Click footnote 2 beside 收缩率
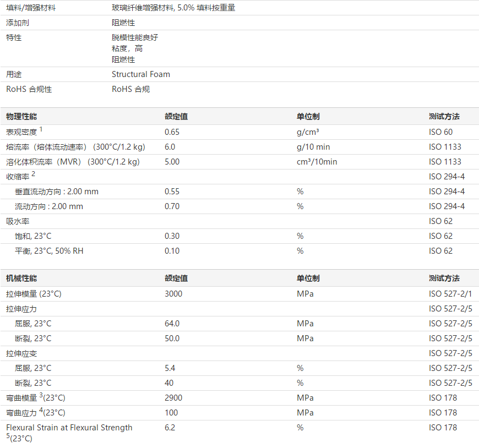The width and height of the screenshot is (479, 448). point(33,174)
